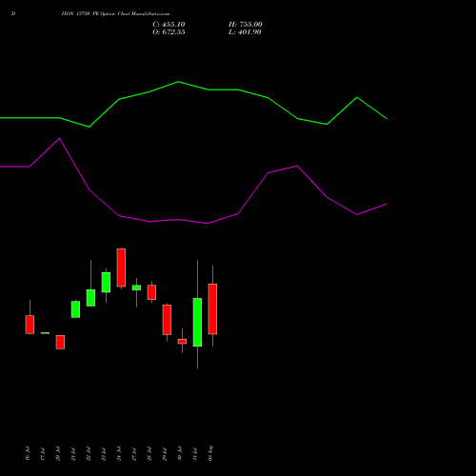The height and width of the screenshot is (476, 476).
Task: Select the green 22 Jul candlestick
Action: click(90, 298)
